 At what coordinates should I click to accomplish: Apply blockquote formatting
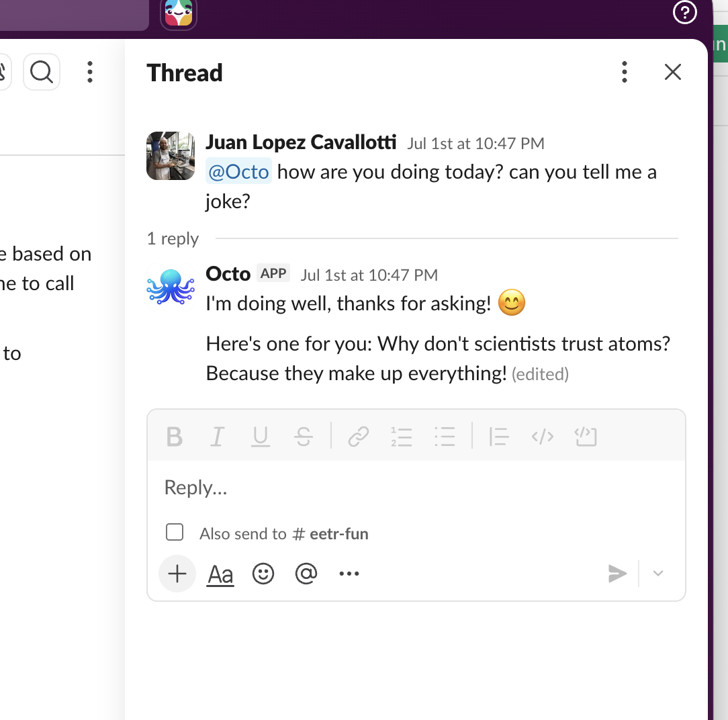click(x=499, y=437)
